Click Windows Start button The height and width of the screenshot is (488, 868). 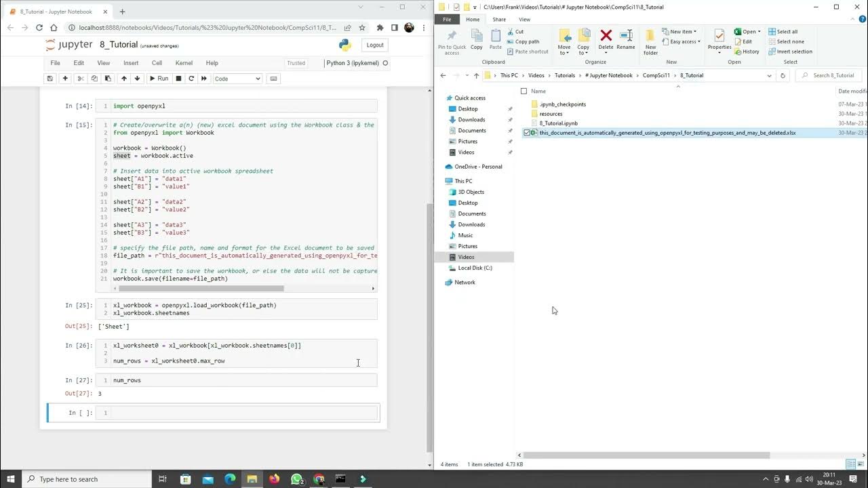coord(11,479)
